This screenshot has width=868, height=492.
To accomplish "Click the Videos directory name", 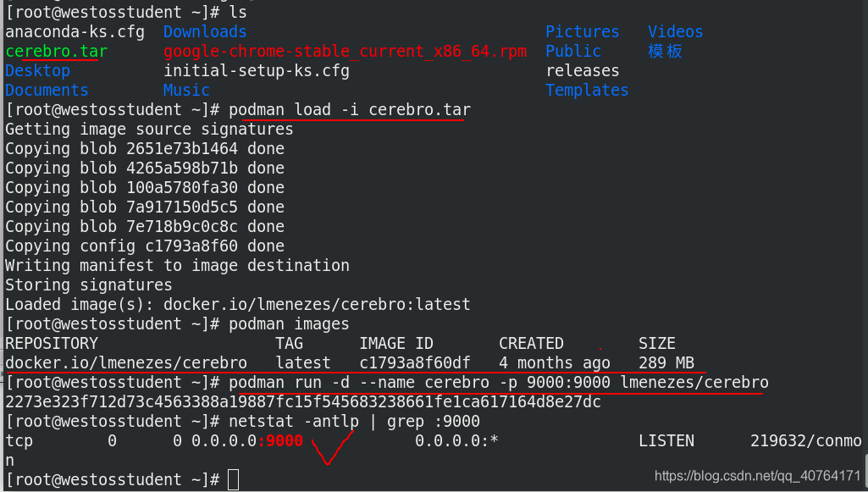I will tap(676, 32).
